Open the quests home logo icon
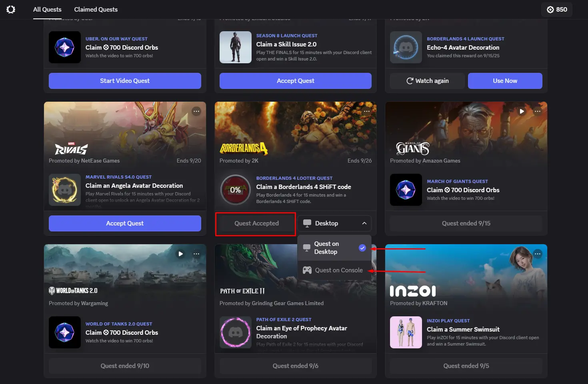This screenshot has width=588, height=384. (x=11, y=9)
